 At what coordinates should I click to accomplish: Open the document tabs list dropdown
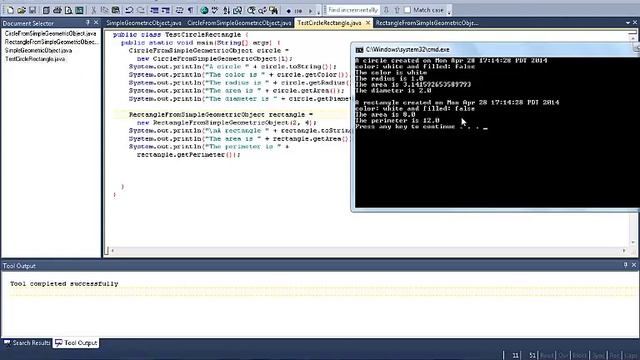point(628,23)
